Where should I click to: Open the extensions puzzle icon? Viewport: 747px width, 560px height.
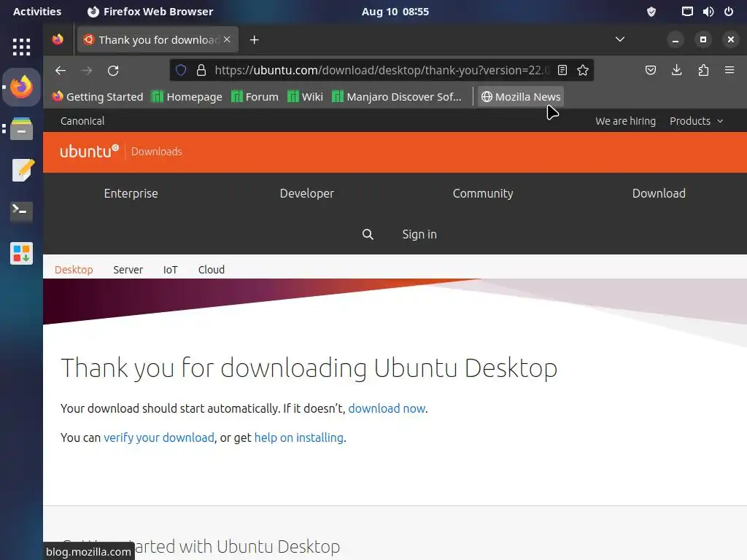(x=703, y=71)
